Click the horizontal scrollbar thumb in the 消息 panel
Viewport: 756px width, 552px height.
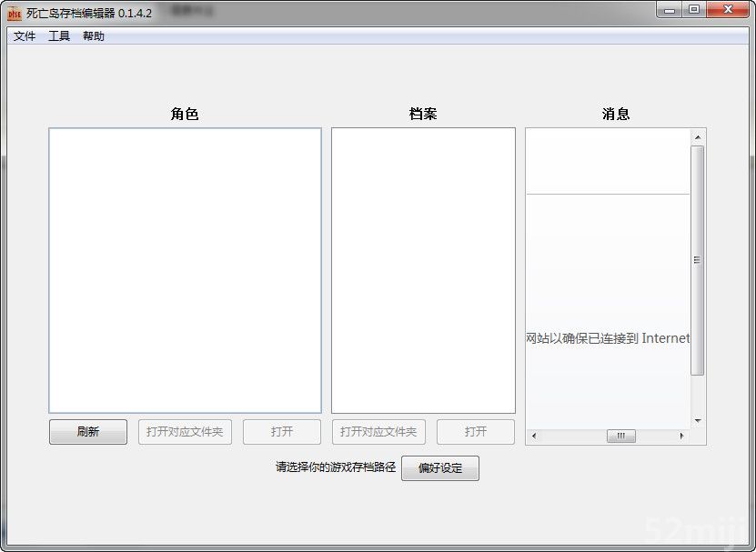(x=621, y=437)
